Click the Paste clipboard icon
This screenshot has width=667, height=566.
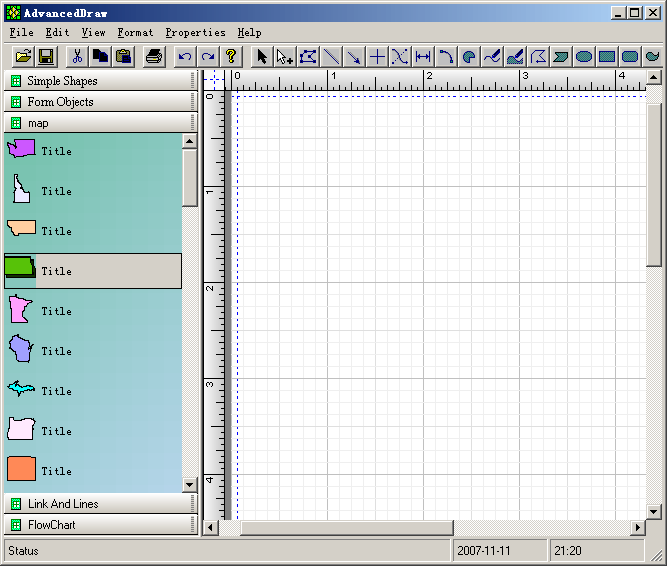(x=123, y=56)
